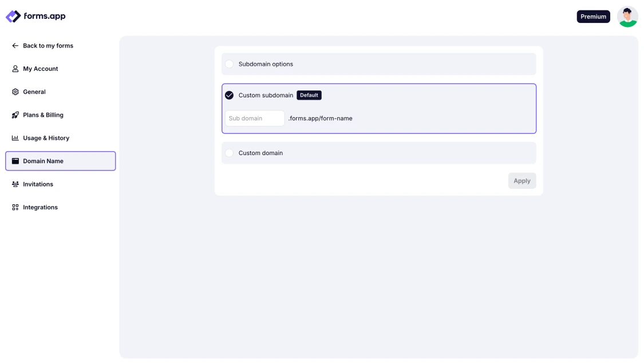Open the user avatar profile menu

627,17
